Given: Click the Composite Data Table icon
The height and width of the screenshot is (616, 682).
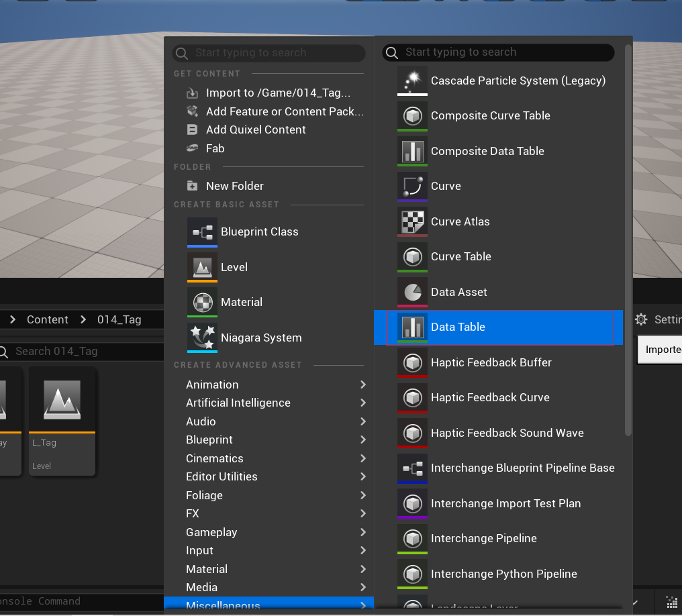Looking at the screenshot, I should [412, 151].
